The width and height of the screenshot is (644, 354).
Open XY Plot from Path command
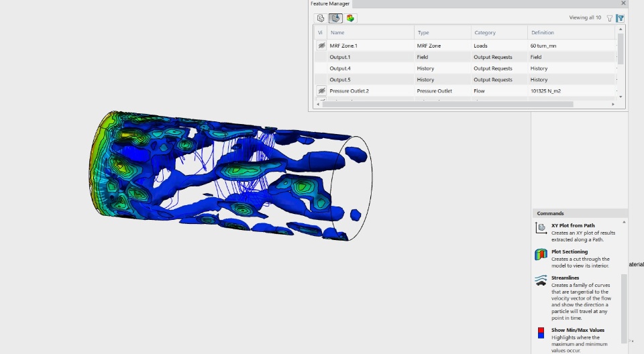[572, 225]
